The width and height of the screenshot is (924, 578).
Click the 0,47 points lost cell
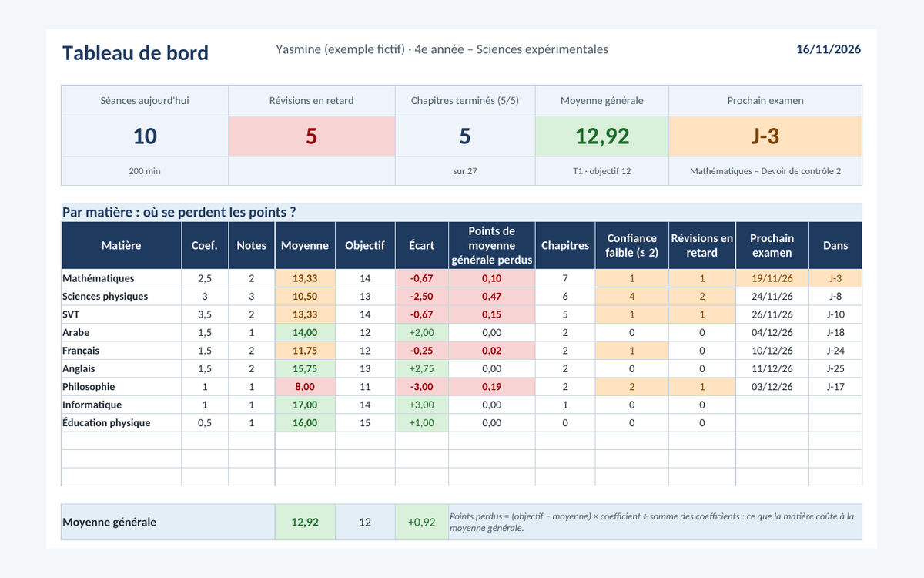[x=492, y=297]
